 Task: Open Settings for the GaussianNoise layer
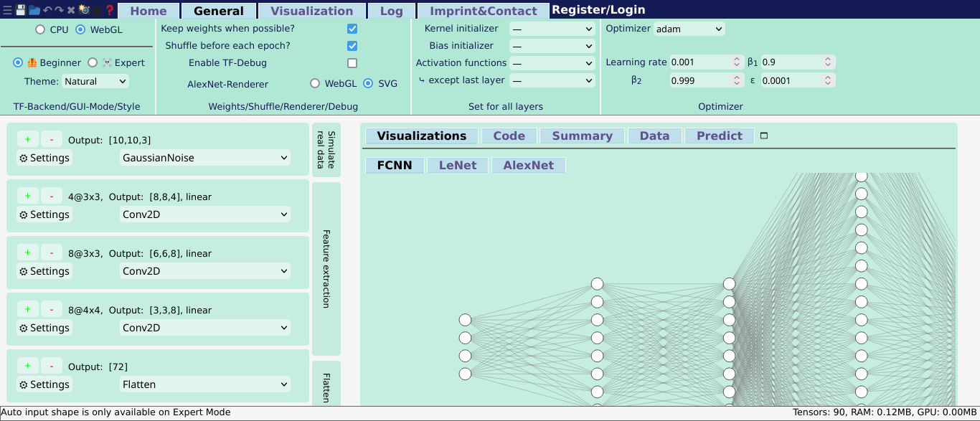44,158
